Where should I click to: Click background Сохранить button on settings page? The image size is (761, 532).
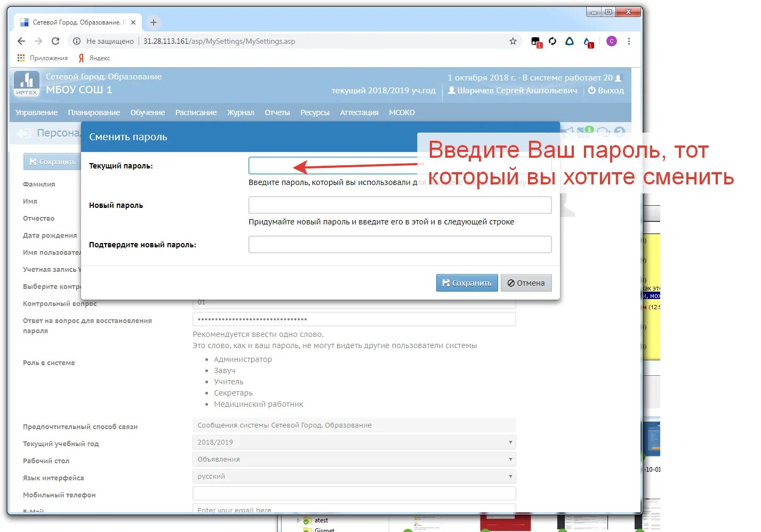click(x=52, y=162)
